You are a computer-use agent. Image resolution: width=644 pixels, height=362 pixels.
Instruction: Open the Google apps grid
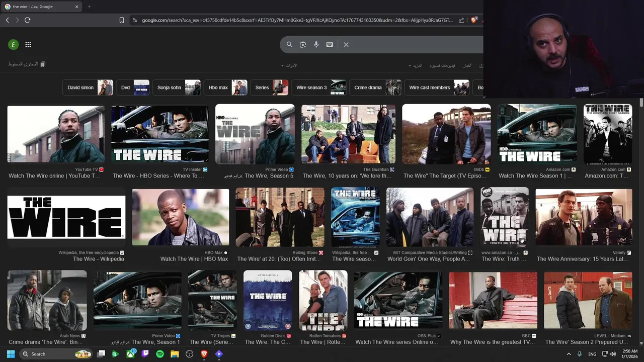coord(28,44)
